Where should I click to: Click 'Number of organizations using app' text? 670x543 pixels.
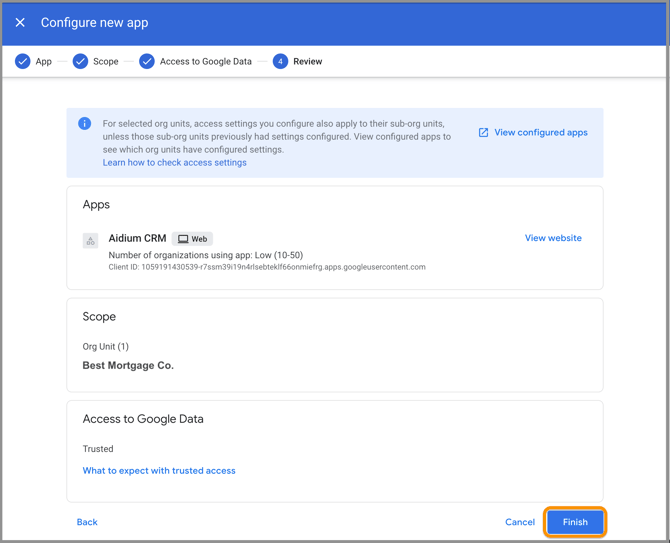206,255
